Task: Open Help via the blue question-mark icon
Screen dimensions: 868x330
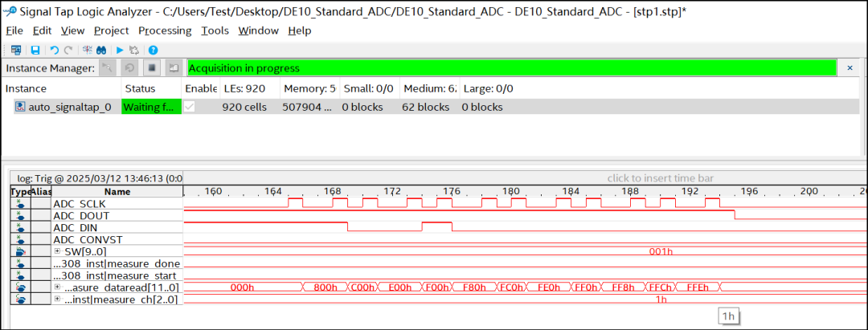Action: [x=153, y=50]
